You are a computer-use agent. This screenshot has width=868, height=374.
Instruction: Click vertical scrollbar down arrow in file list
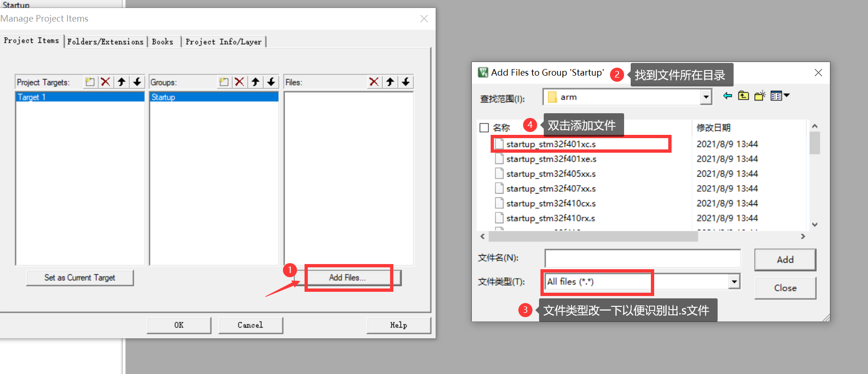click(x=815, y=225)
